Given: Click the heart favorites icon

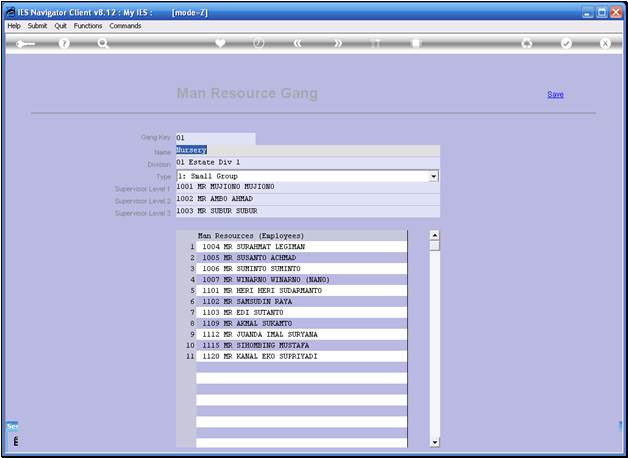Looking at the screenshot, I should click(x=220, y=43).
